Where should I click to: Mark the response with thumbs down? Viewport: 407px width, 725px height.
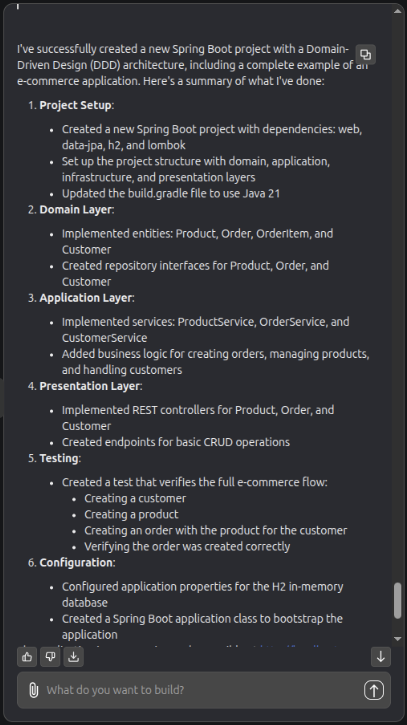point(50,657)
